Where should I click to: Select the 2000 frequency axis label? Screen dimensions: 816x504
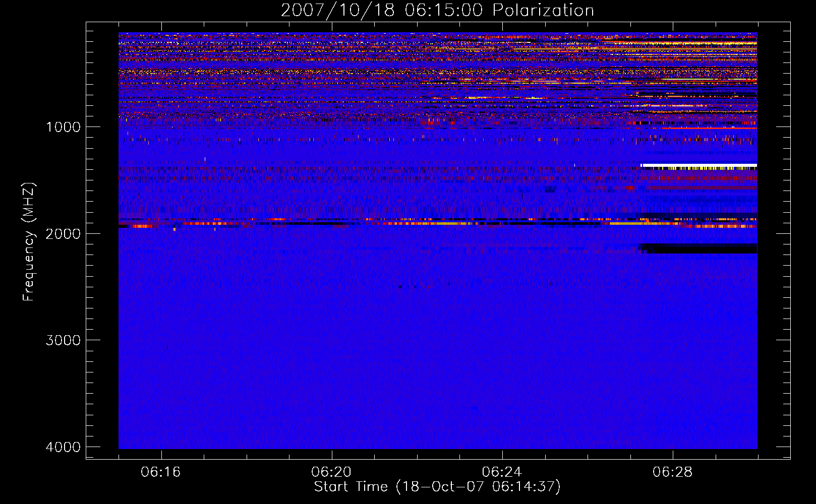tap(63, 233)
